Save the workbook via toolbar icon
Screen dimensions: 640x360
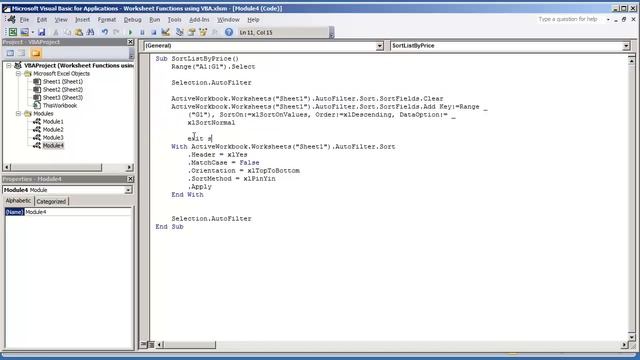42,32
